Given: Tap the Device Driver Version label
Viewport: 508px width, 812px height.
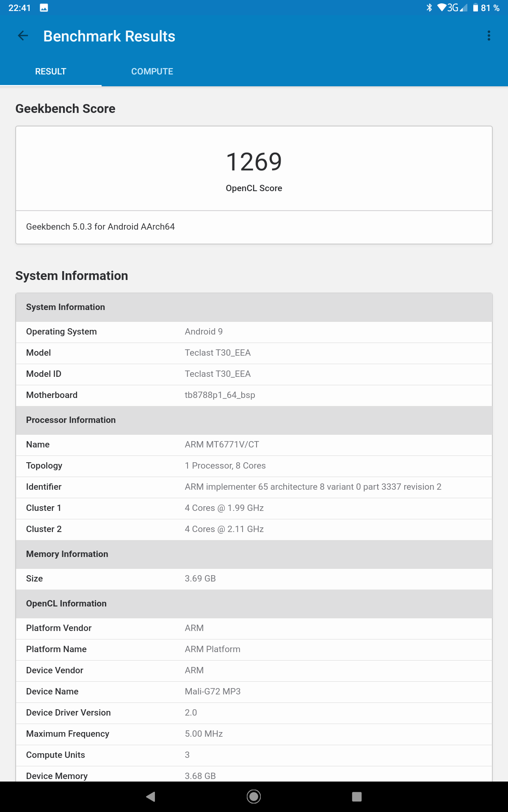Looking at the screenshot, I should pos(69,713).
